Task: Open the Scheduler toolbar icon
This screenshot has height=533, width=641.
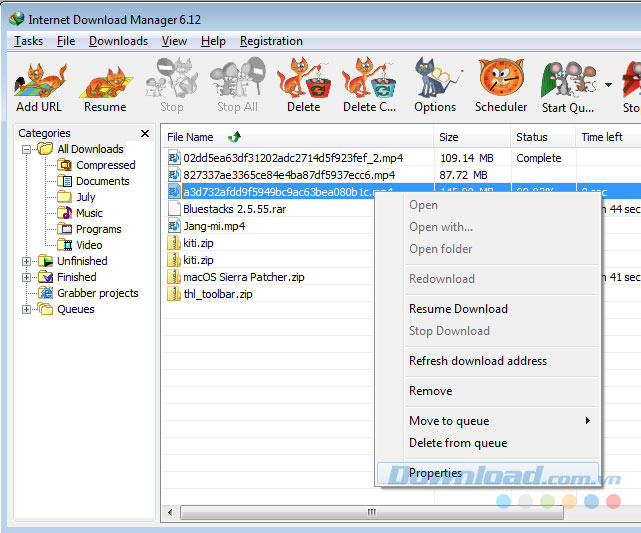Action: 501,86
